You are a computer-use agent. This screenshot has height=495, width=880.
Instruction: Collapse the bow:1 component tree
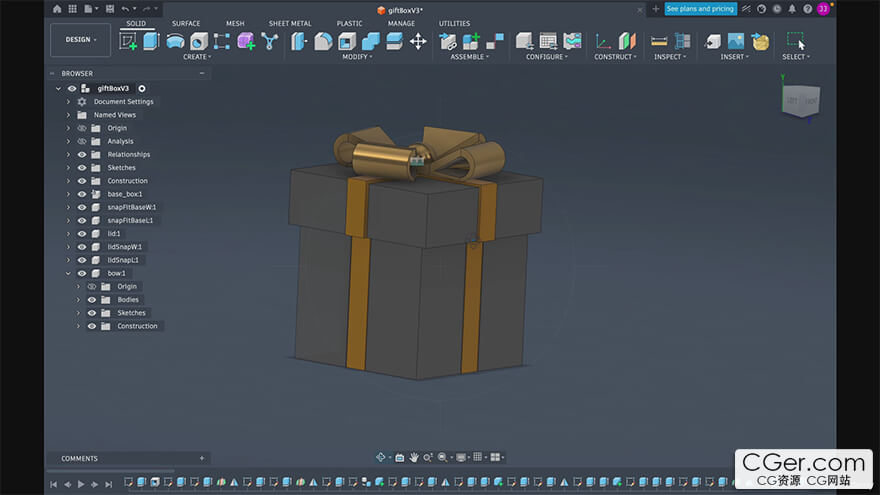point(68,273)
